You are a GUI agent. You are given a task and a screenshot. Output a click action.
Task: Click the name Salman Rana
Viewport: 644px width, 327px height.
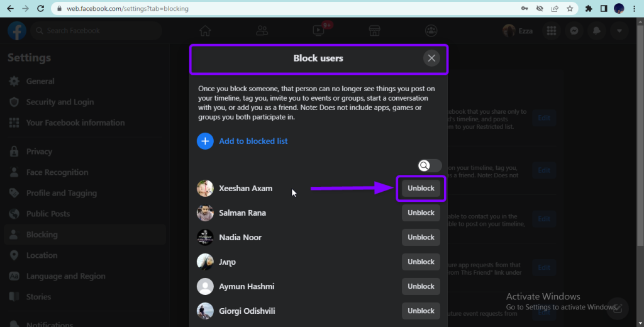242,213
